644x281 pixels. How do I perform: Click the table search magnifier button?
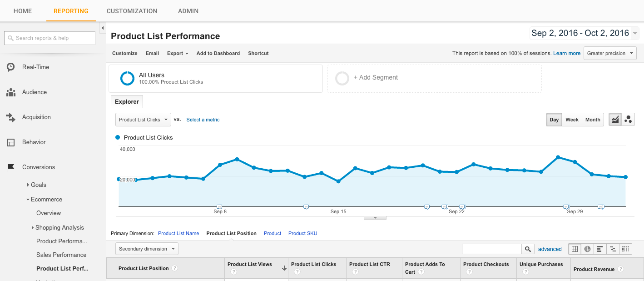tap(528, 249)
